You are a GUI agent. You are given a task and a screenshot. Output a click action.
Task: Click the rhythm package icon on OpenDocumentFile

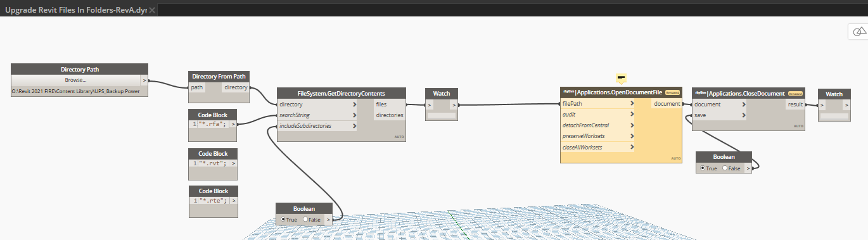tap(569, 92)
